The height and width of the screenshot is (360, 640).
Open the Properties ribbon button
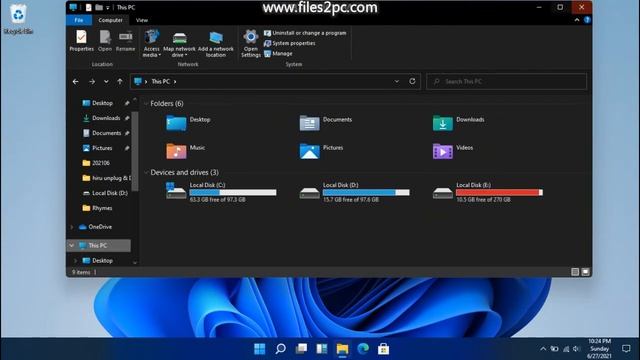coord(81,40)
